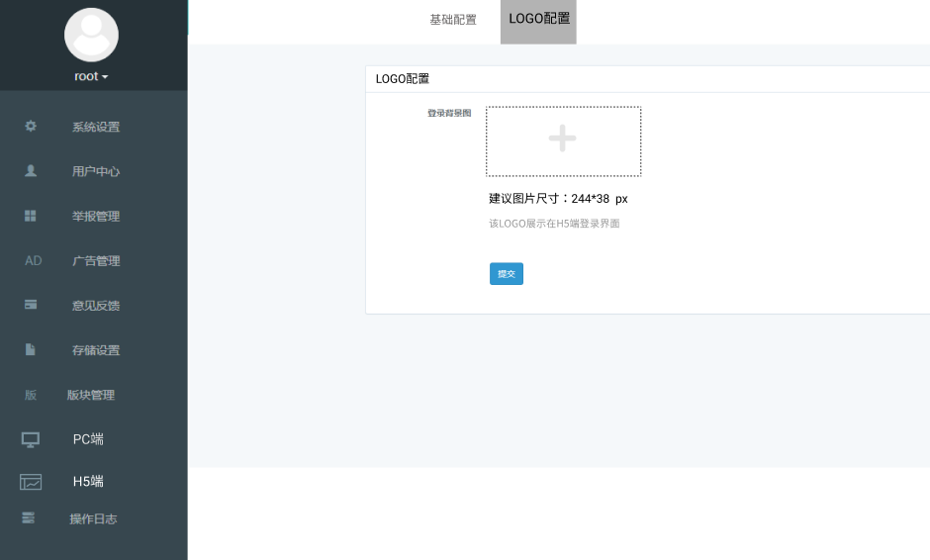Viewport: 930px width, 560px height.
Task: Click the root user avatar image
Action: click(x=91, y=35)
